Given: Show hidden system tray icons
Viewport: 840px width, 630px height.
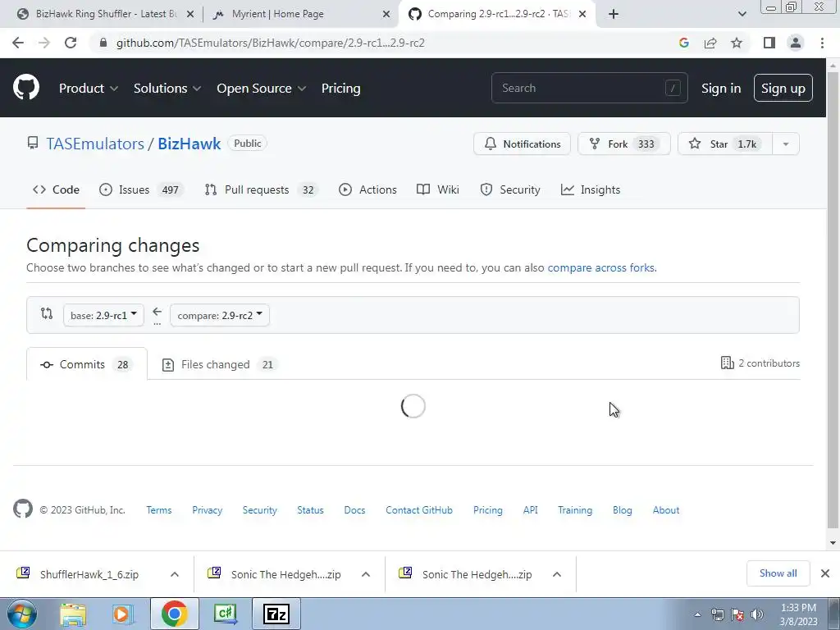Looking at the screenshot, I should (x=697, y=614).
